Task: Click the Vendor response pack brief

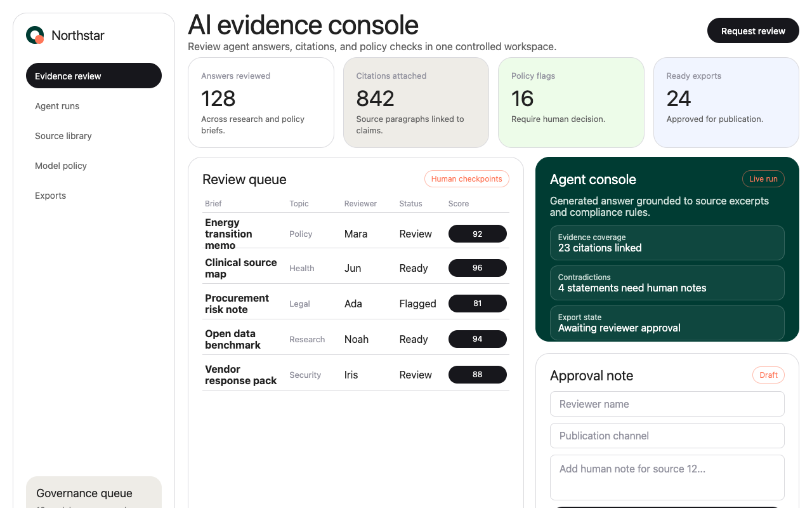Action: tap(241, 375)
